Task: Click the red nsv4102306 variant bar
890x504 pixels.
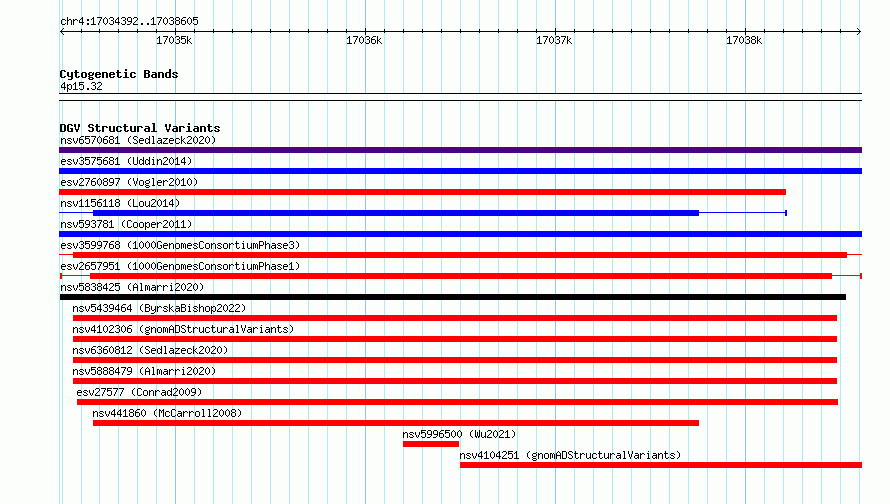Action: (455, 339)
